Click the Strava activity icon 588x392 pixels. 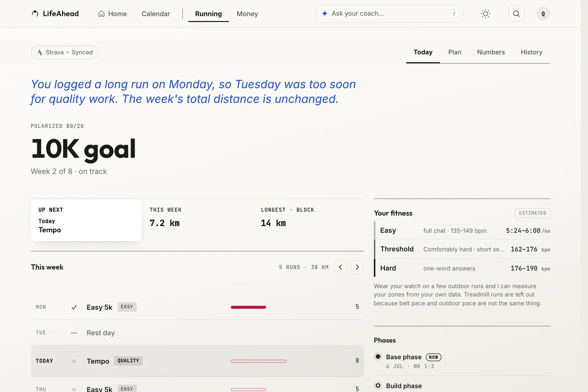(40, 53)
